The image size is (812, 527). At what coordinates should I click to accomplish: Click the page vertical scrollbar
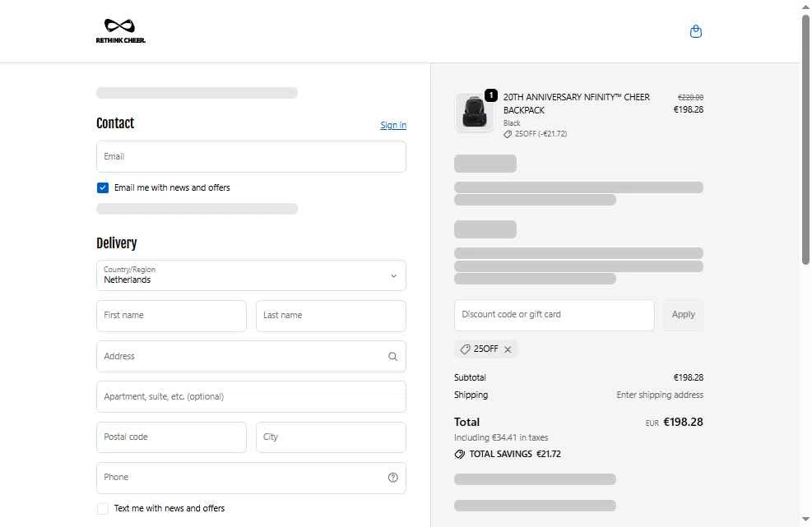click(x=805, y=140)
